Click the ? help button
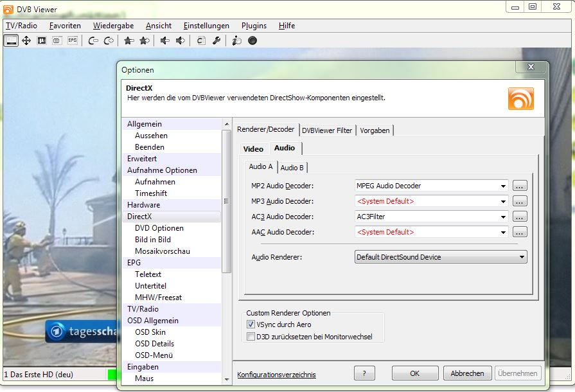 (364, 373)
